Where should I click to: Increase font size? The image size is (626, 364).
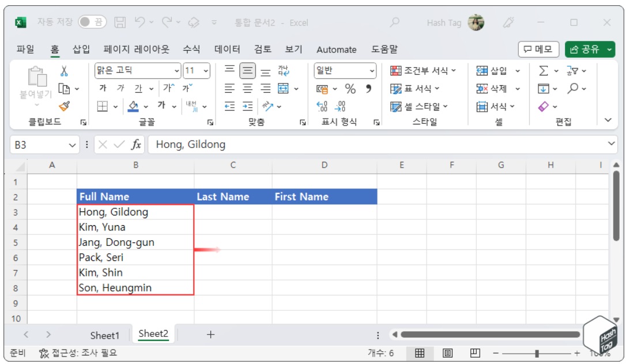(x=168, y=88)
